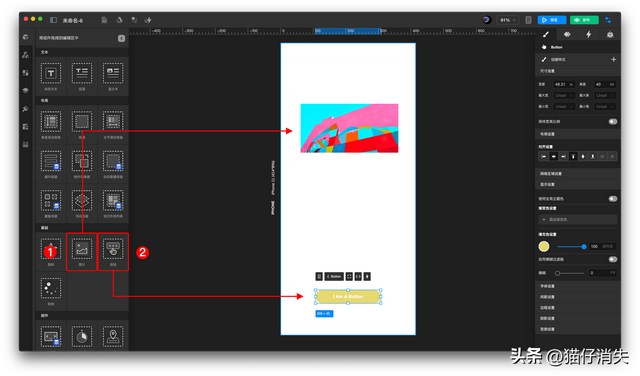Toggle the keep aspect ratio switch

[613, 121]
